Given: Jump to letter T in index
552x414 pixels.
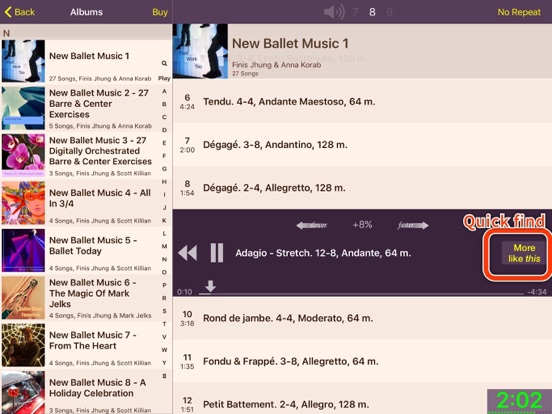Looking at the screenshot, I should click(x=164, y=324).
